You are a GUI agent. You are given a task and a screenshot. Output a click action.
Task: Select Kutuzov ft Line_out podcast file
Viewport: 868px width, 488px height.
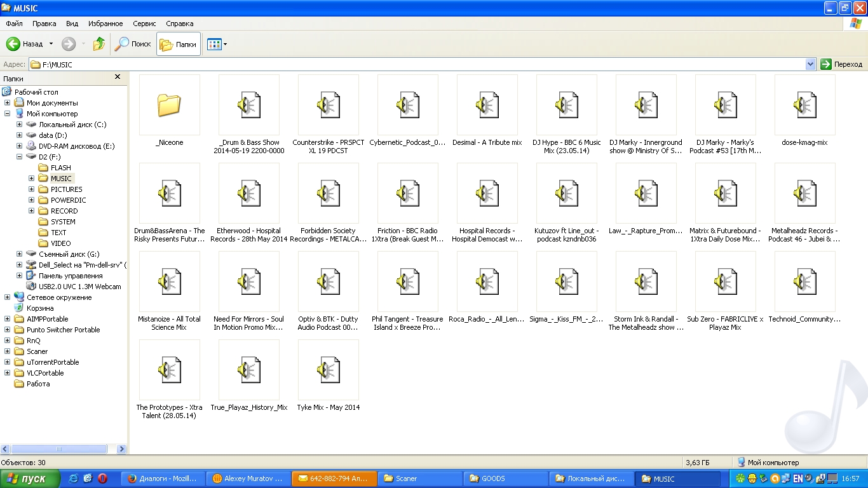566,193
